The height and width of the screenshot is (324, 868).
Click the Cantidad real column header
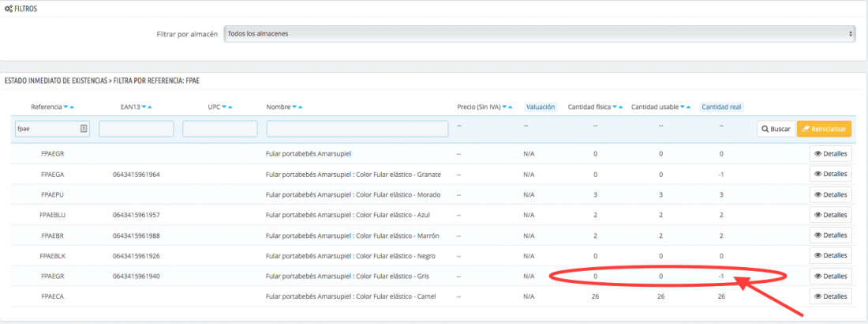(721, 107)
